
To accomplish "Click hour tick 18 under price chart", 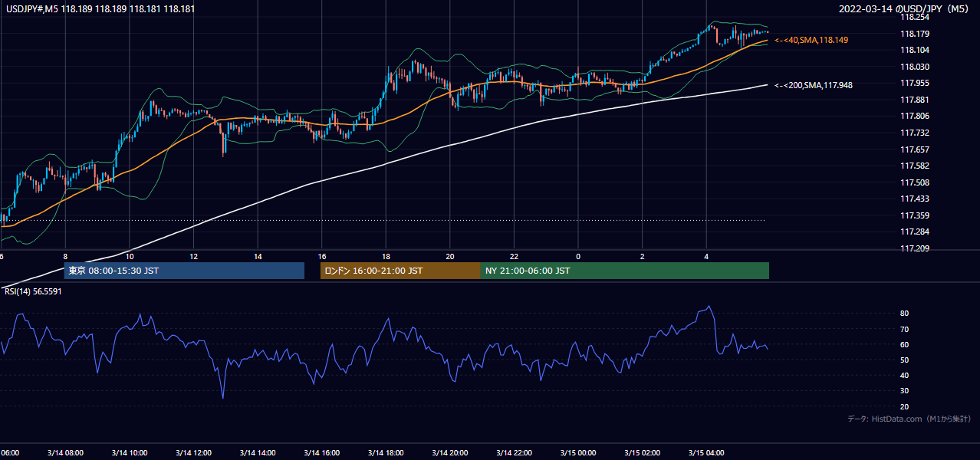I will 386,257.
